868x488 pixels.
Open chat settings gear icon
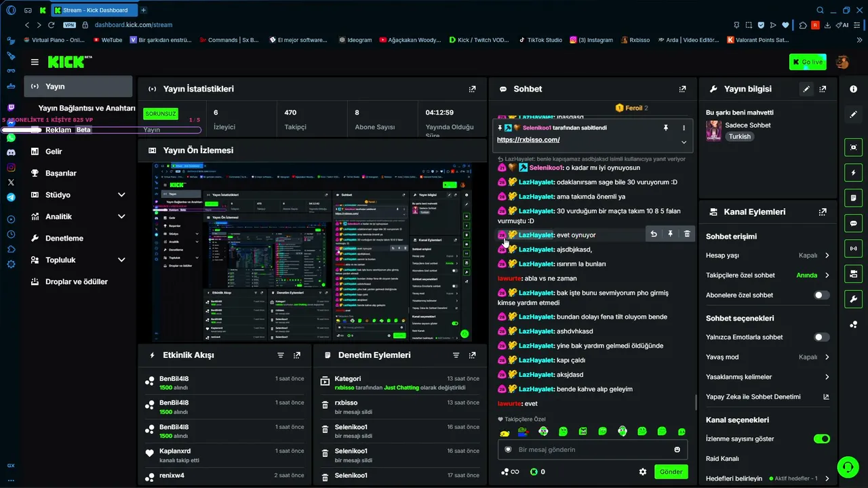643,472
